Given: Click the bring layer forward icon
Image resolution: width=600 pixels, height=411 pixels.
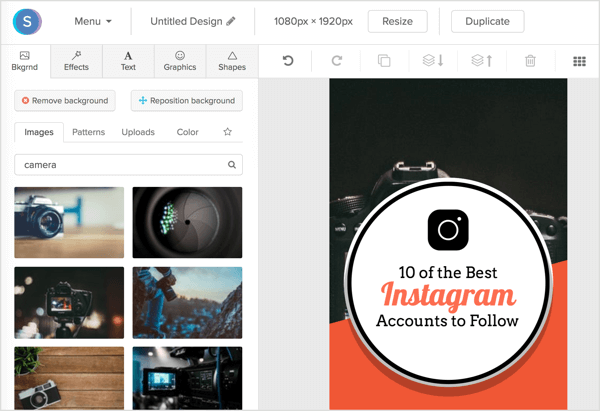Looking at the screenshot, I should 481,60.
